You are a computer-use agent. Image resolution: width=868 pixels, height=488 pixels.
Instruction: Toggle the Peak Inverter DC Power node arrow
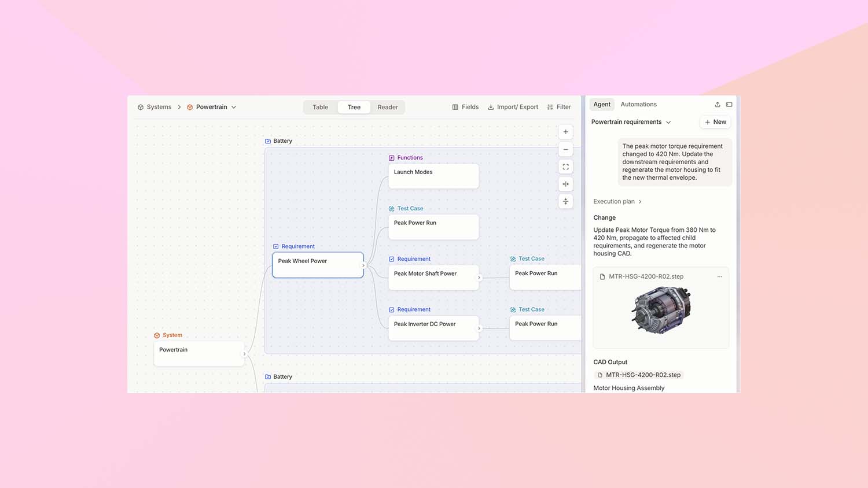point(479,328)
